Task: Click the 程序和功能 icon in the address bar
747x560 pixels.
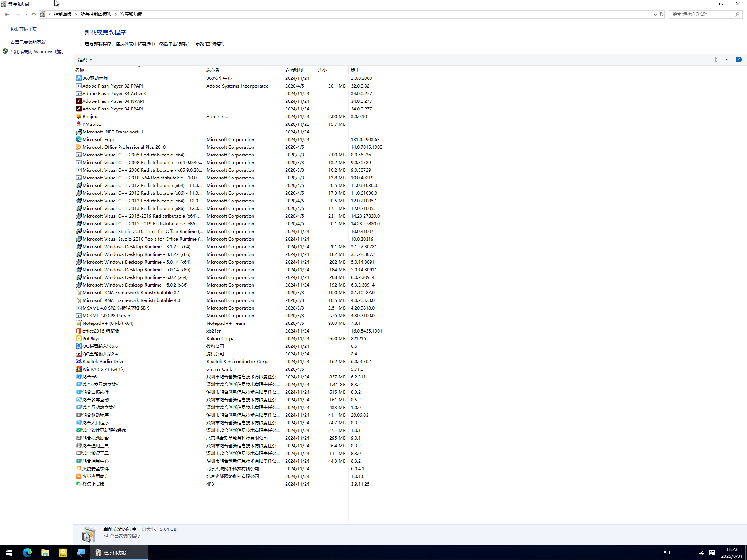Action: point(42,14)
